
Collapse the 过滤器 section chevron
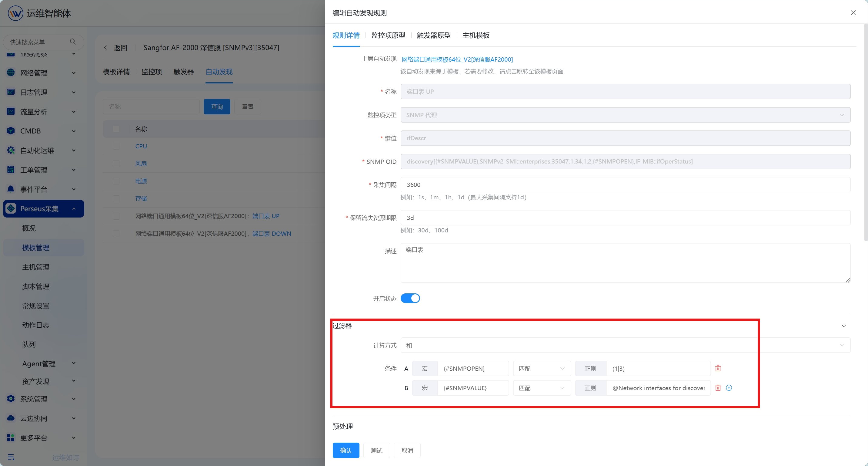click(x=844, y=326)
